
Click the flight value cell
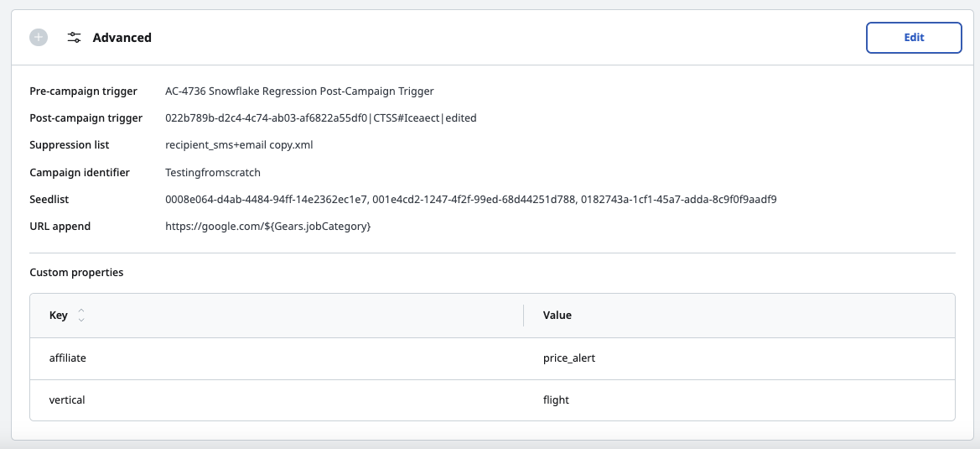coord(739,399)
